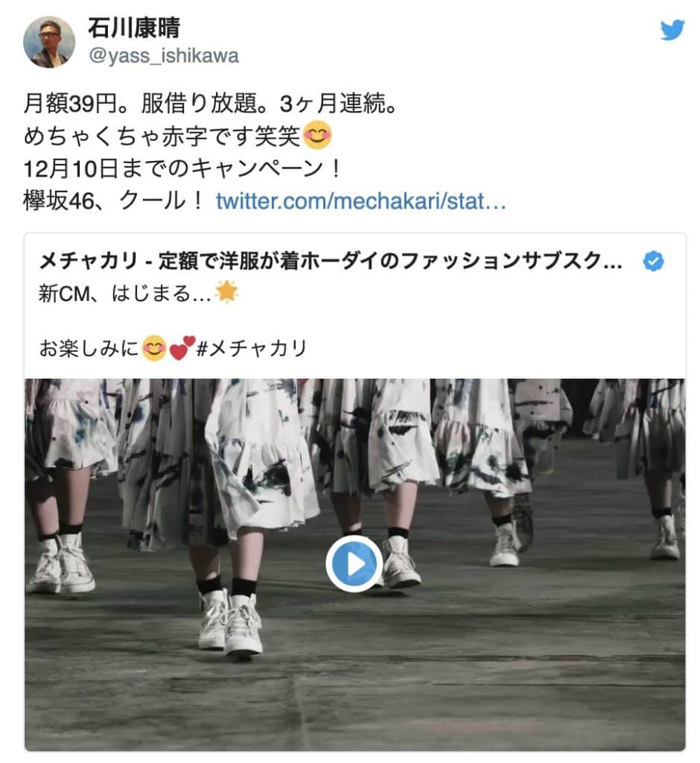Click the smiling emoji after 赤字です笑笑
Screen dimensions: 700x763
(317, 135)
